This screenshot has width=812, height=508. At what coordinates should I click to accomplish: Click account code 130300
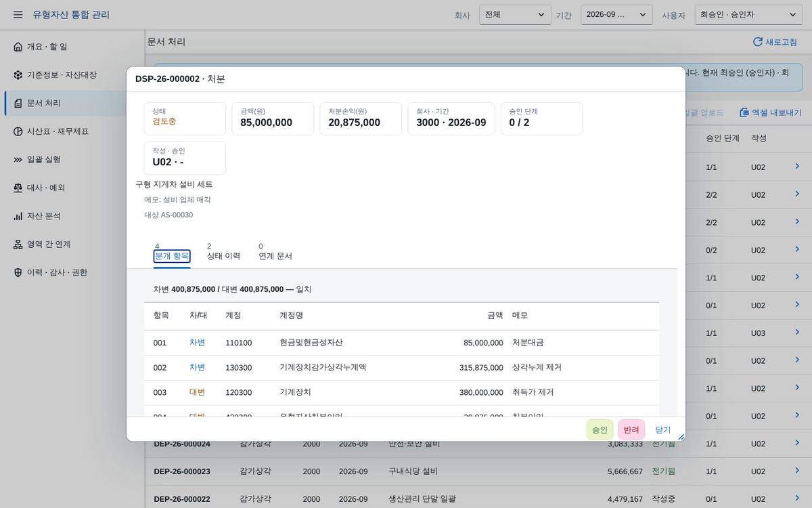(x=239, y=368)
